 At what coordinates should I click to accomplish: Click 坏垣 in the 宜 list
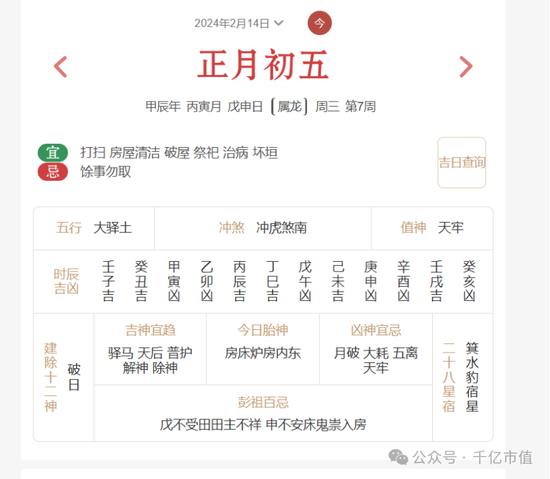coord(265,153)
